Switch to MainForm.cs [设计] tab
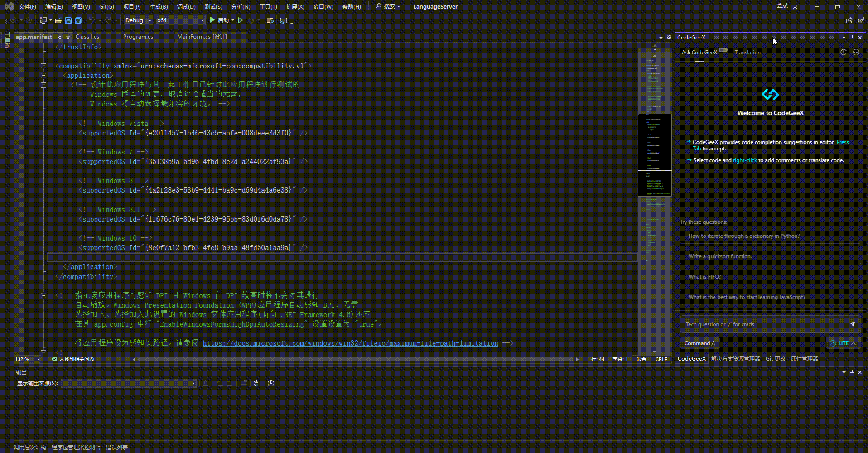868x453 pixels. (x=202, y=37)
